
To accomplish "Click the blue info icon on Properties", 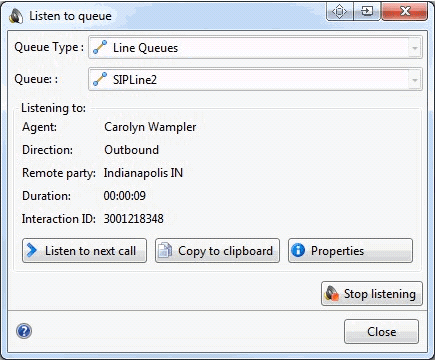I will (x=298, y=250).
